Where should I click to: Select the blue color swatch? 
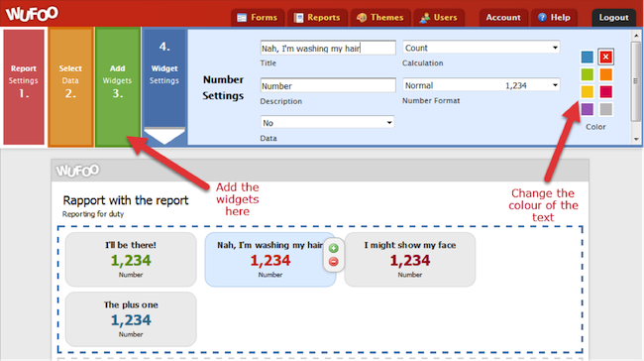click(x=588, y=57)
